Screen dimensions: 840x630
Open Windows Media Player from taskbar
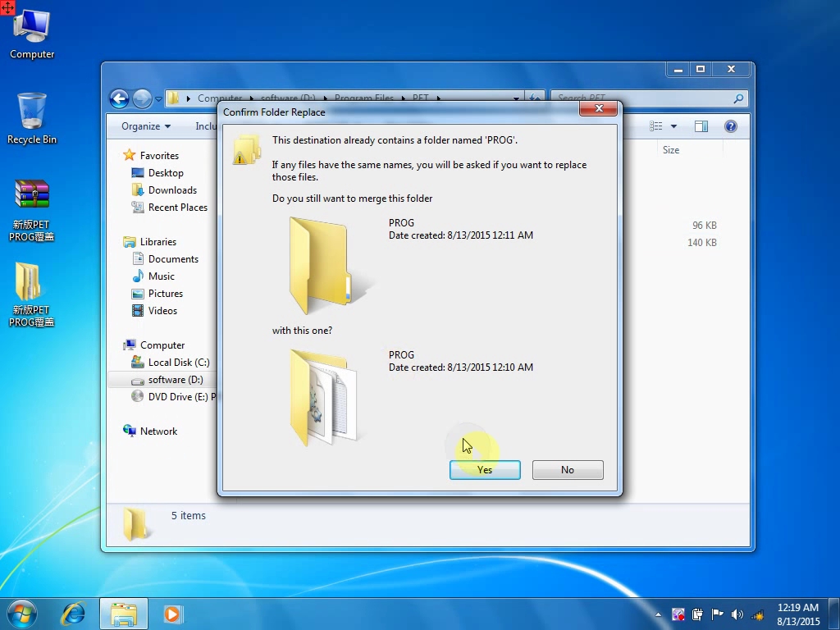click(x=172, y=614)
